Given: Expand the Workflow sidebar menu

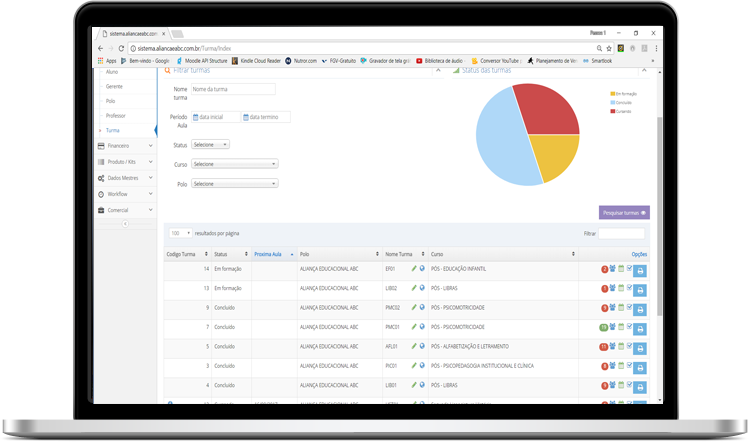Looking at the screenshot, I should pos(125,194).
